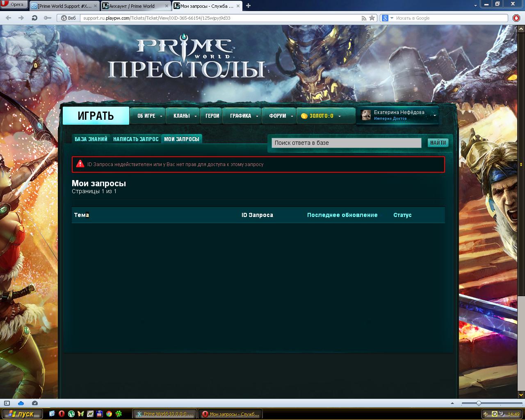Click the НАЙТИ search button

coord(438,143)
